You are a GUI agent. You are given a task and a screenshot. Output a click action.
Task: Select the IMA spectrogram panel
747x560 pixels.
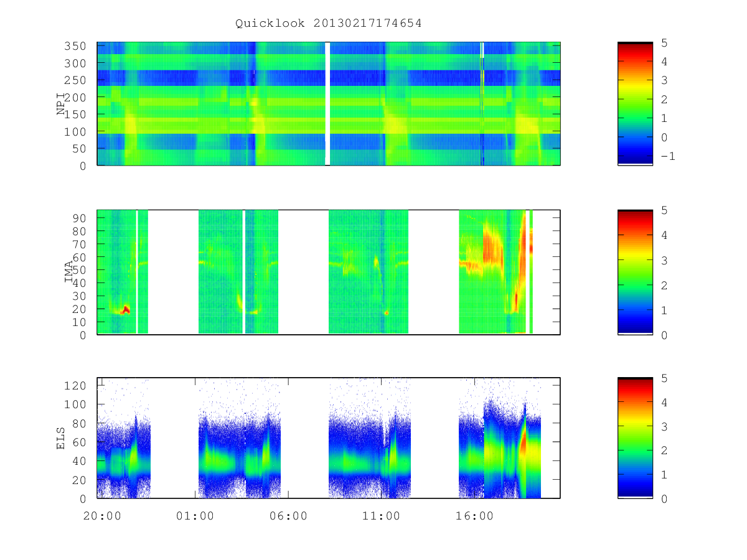click(x=329, y=272)
